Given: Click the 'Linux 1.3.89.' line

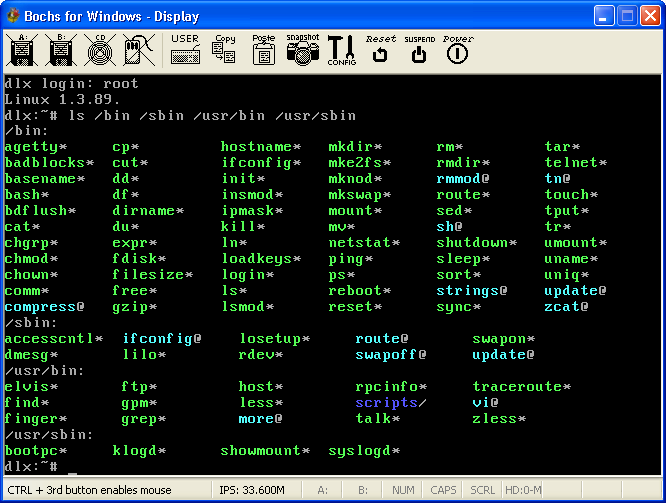Looking at the screenshot, I should click(62, 100).
